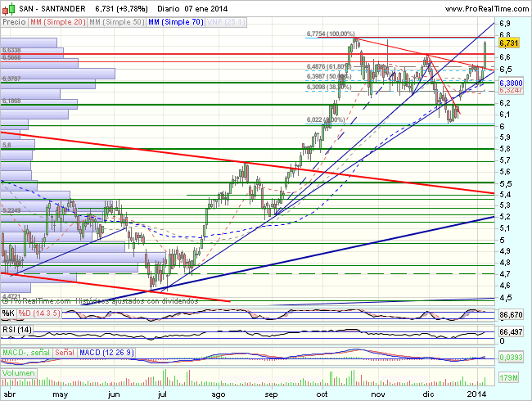Select the MM (Simple 50) label

[117, 22]
